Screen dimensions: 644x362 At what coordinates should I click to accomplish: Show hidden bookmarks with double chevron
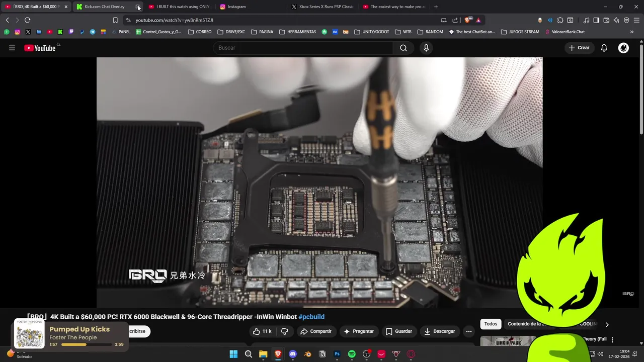pyautogui.click(x=632, y=32)
